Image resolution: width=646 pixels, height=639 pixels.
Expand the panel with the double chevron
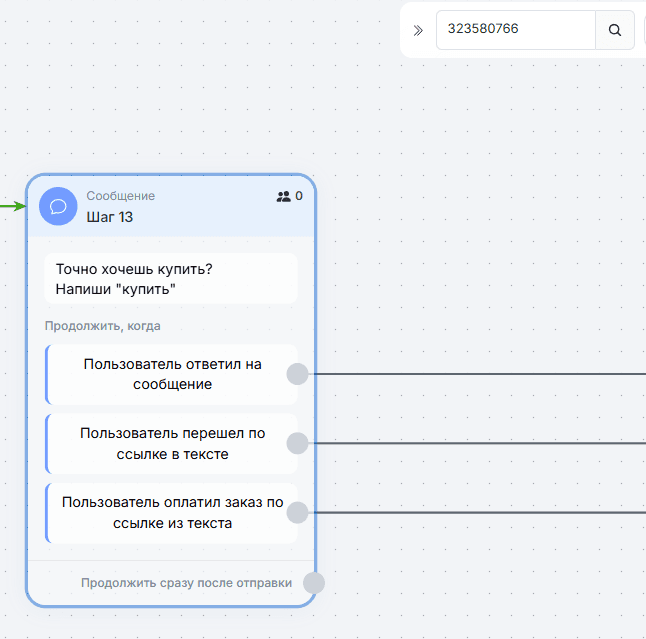(x=418, y=30)
